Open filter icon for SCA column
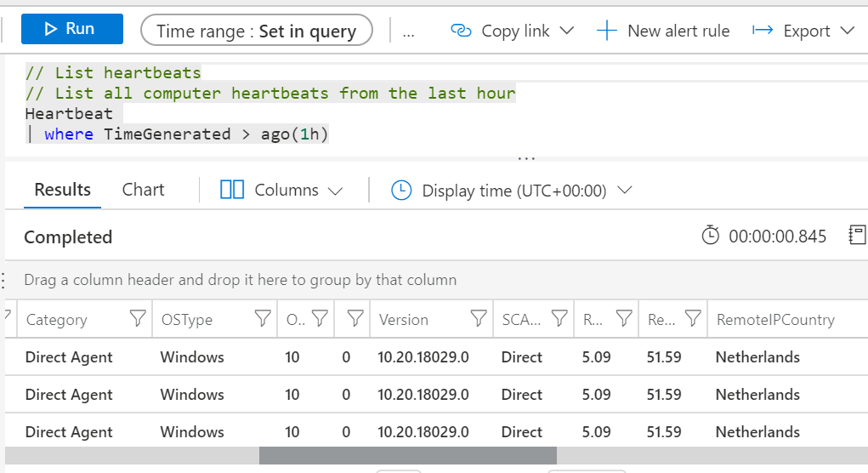The width and height of the screenshot is (868, 473). click(x=559, y=320)
